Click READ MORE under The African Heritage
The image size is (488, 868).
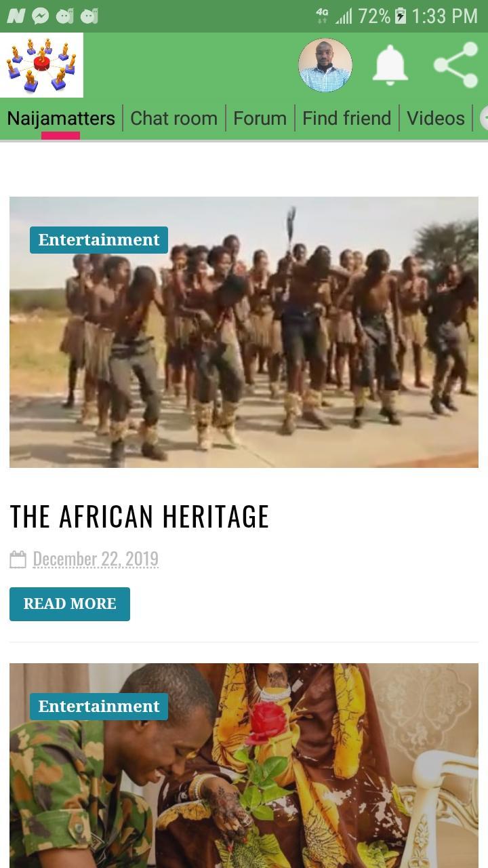pos(70,604)
